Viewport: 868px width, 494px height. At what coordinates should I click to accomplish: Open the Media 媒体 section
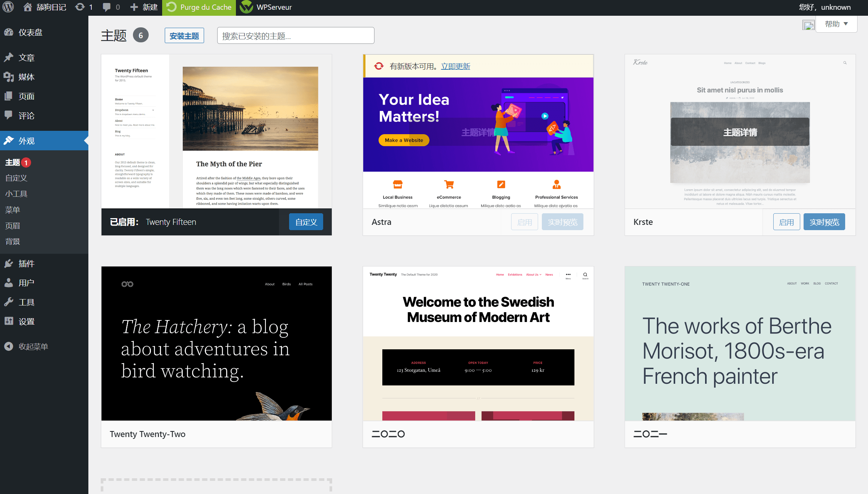[44, 77]
